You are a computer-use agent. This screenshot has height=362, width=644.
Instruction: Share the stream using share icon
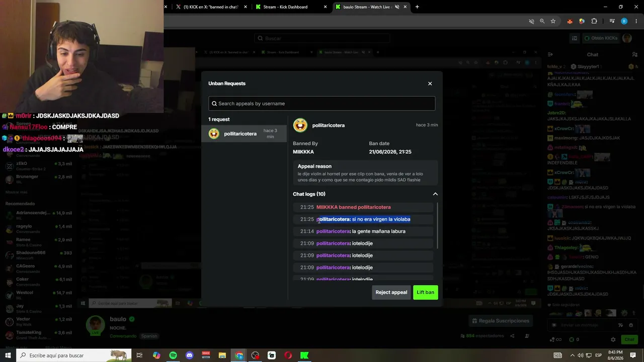[512, 336]
